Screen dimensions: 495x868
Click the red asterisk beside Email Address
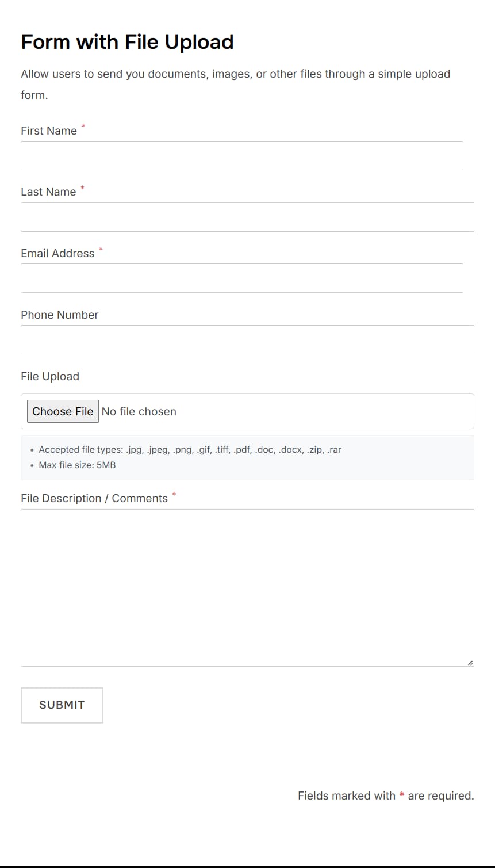101,250
